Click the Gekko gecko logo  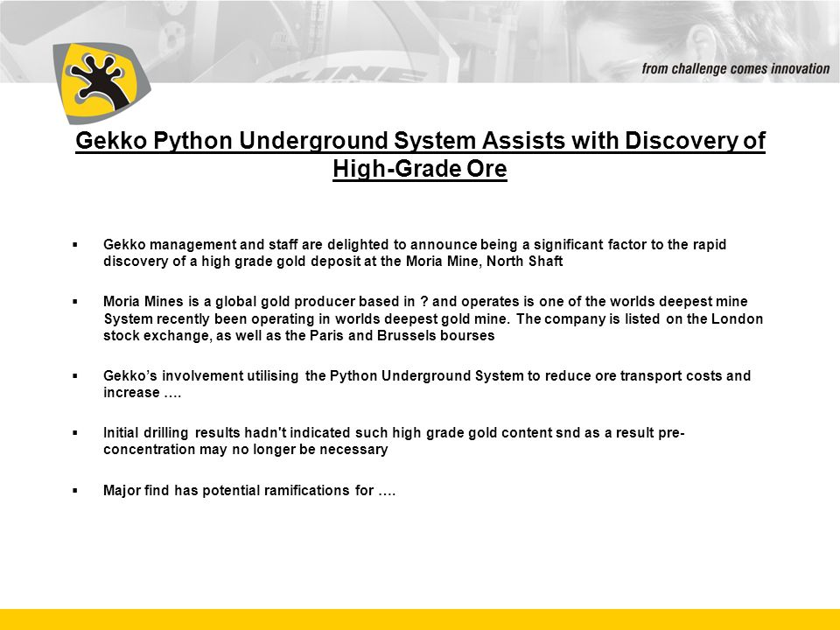[x=101, y=82]
